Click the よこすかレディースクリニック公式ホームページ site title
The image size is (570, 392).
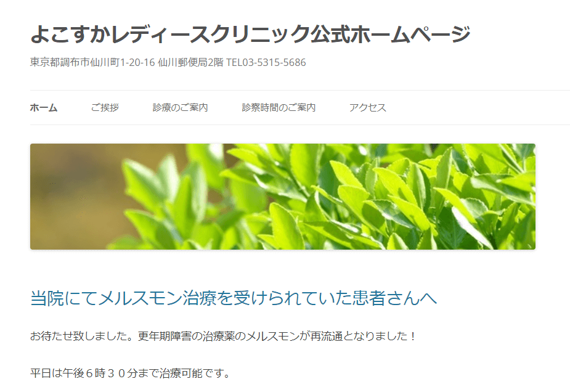coord(250,34)
